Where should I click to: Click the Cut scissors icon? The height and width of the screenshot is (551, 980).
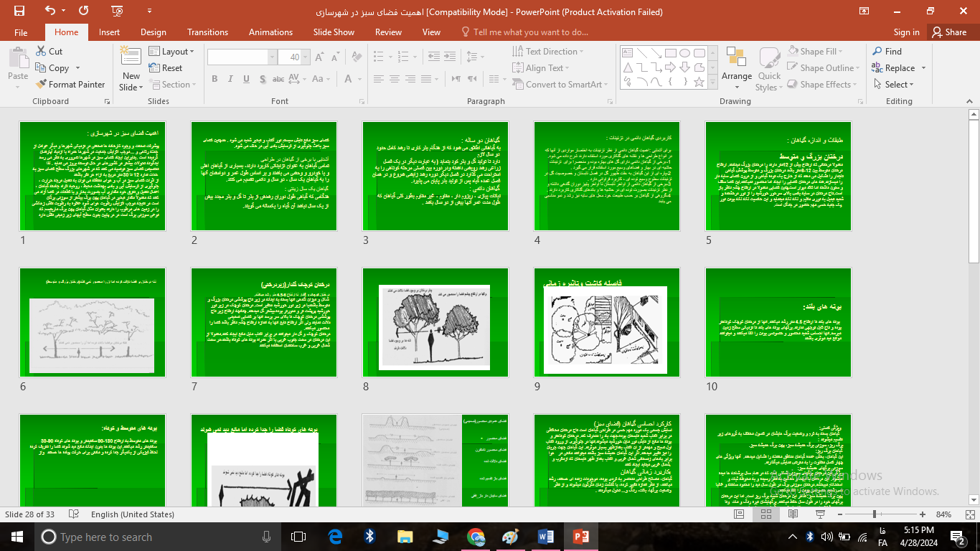pos(41,52)
